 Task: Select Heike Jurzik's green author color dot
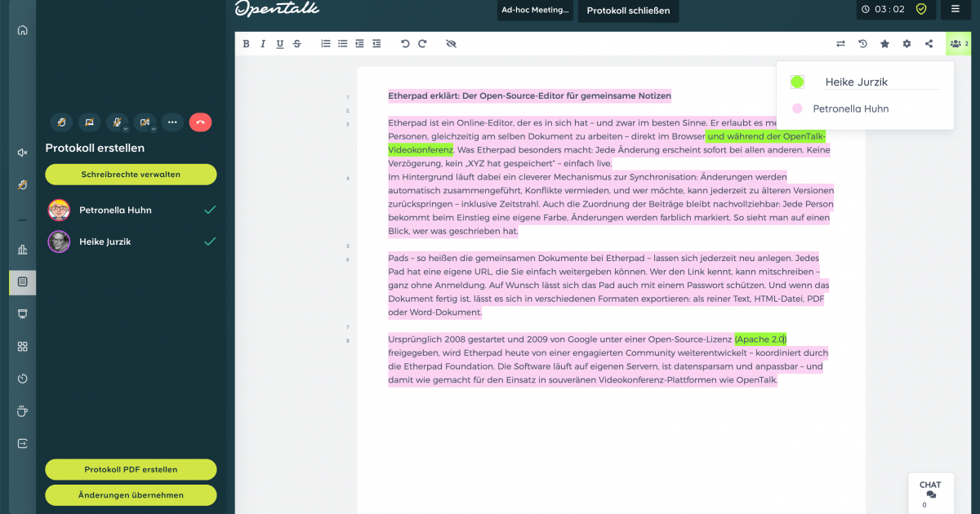(x=796, y=81)
